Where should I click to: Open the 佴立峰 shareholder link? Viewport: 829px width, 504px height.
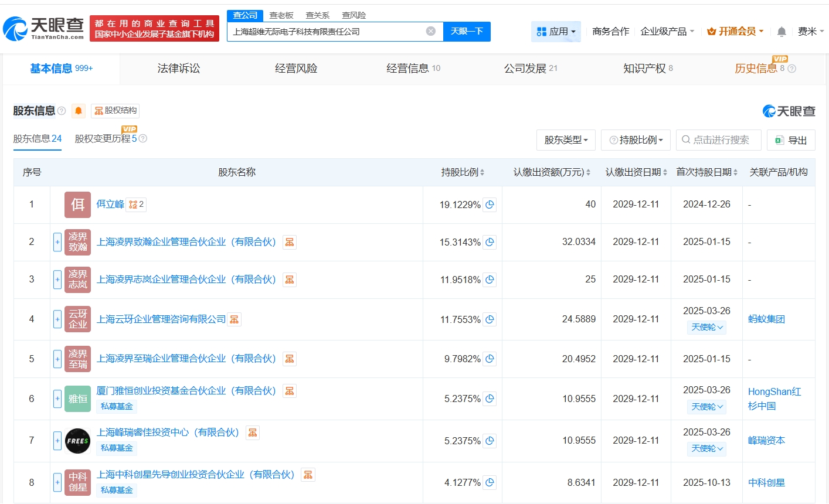110,205
